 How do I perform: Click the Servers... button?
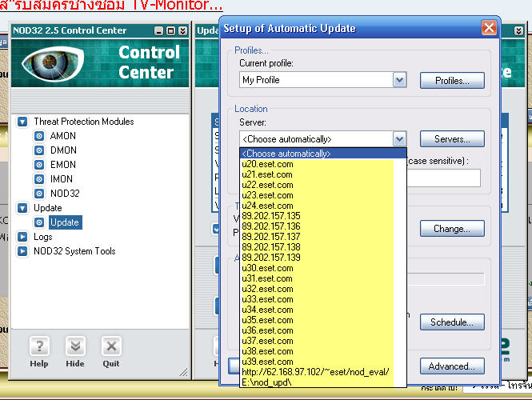point(452,139)
